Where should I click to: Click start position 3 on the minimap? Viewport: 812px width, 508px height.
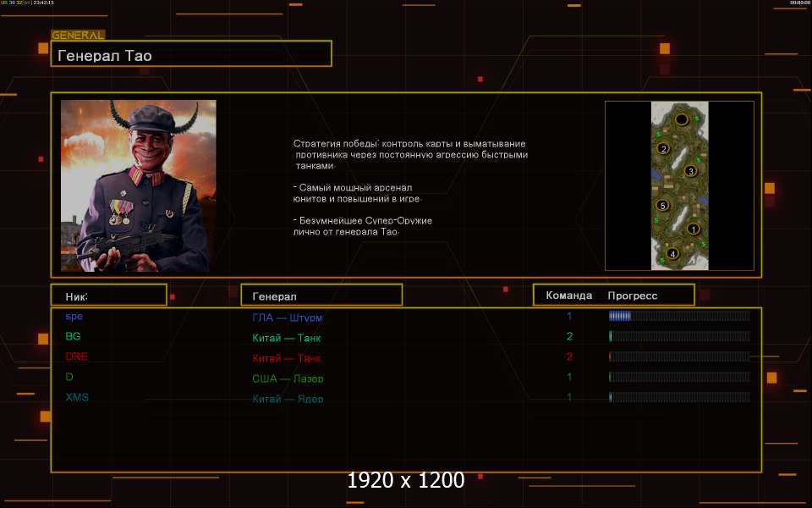click(690, 171)
